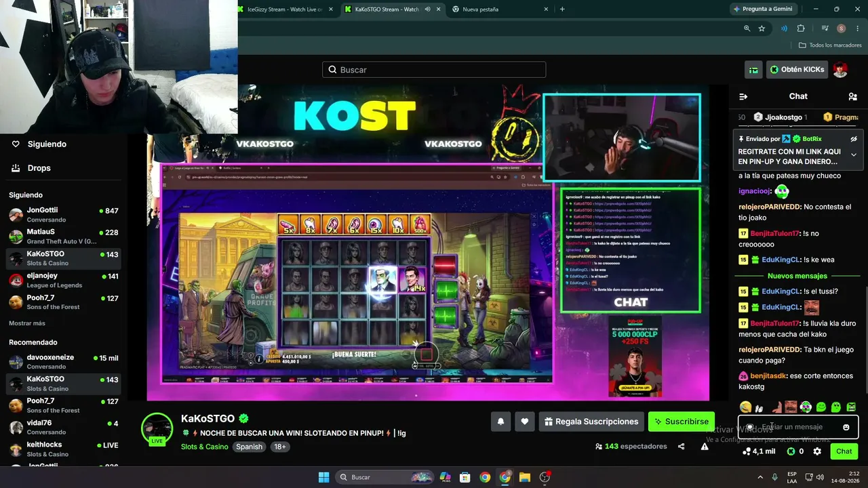Click Pregunta a Gemini button
Viewport: 868px width, 488px height.
(762, 9)
